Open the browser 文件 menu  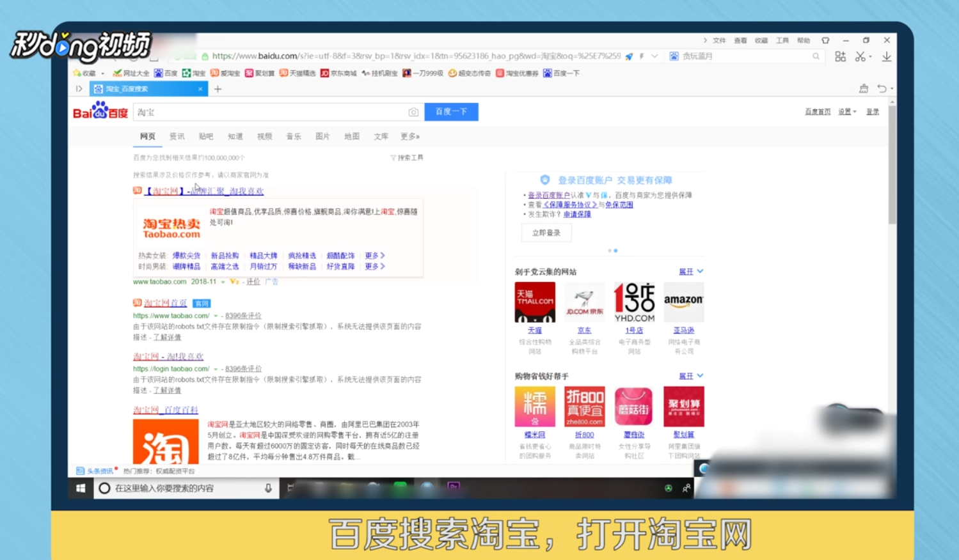point(719,40)
